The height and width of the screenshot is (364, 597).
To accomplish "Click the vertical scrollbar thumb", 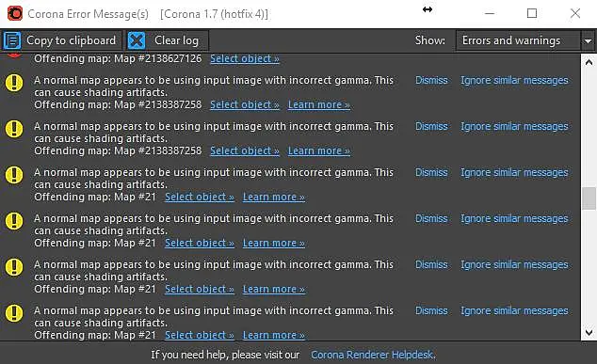I will click(x=589, y=198).
